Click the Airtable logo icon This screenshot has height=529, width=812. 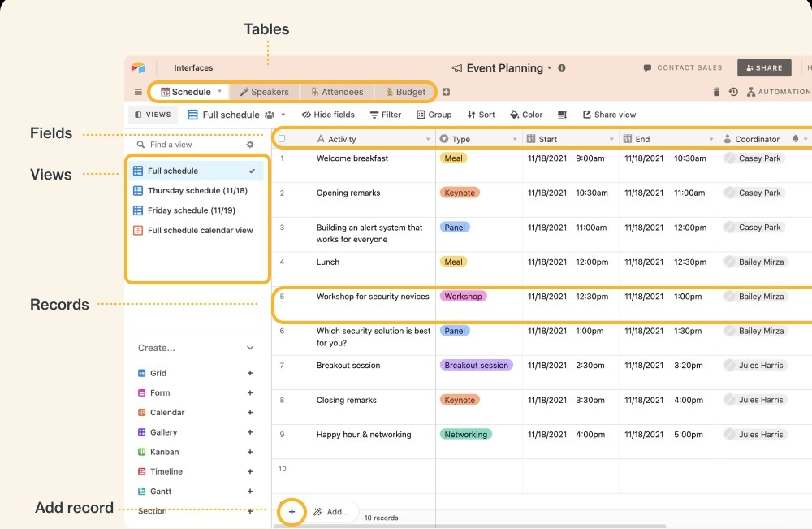click(x=138, y=67)
